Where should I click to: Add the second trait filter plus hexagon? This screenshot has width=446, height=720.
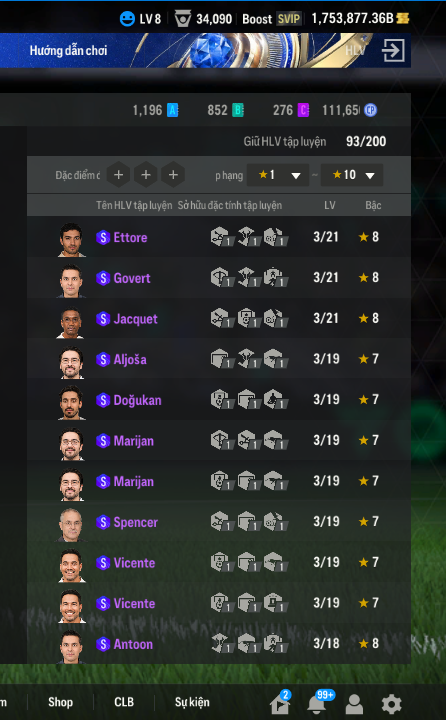pyautogui.click(x=146, y=175)
